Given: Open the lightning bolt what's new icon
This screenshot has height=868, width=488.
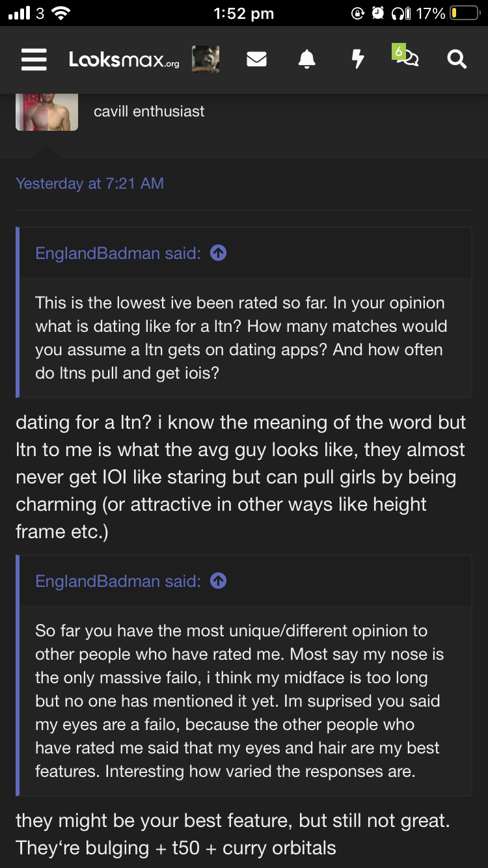Looking at the screenshot, I should pyautogui.click(x=357, y=60).
